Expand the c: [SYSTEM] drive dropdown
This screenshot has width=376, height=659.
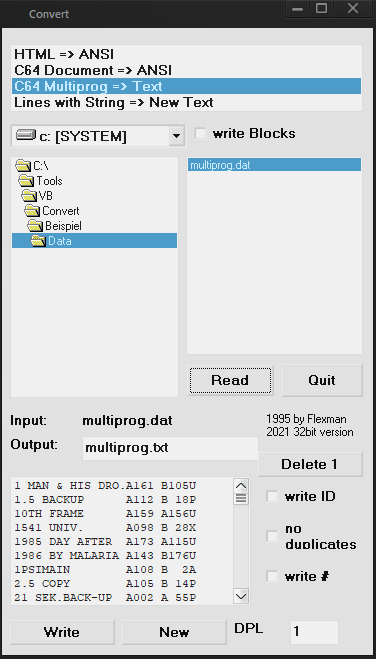[176, 136]
